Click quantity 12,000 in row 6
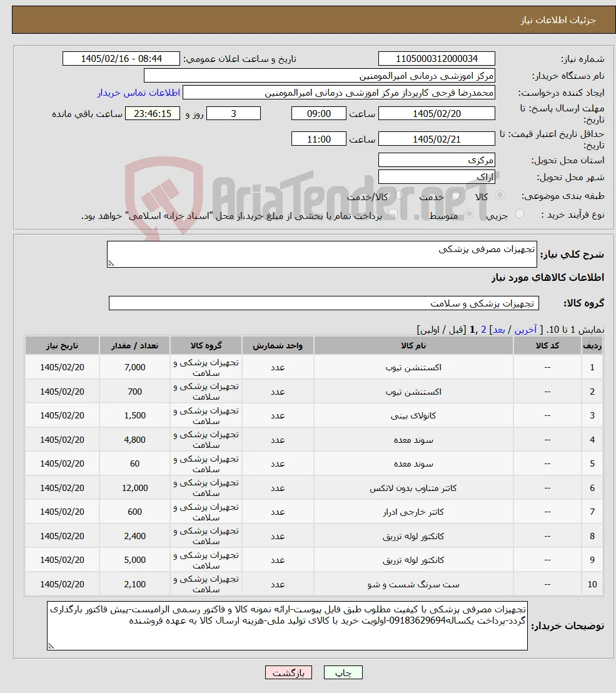The image size is (616, 693). [135, 488]
